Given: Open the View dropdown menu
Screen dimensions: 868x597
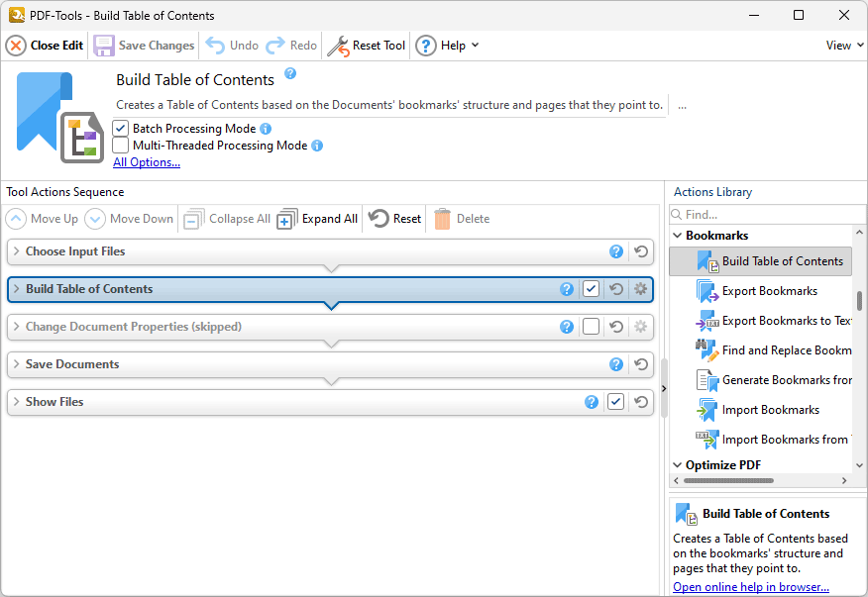Looking at the screenshot, I should (845, 46).
